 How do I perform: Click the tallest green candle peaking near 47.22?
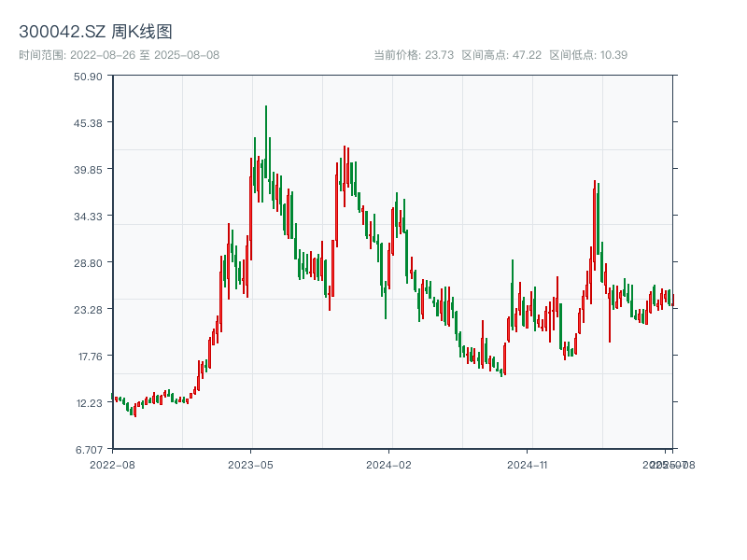pos(266,142)
